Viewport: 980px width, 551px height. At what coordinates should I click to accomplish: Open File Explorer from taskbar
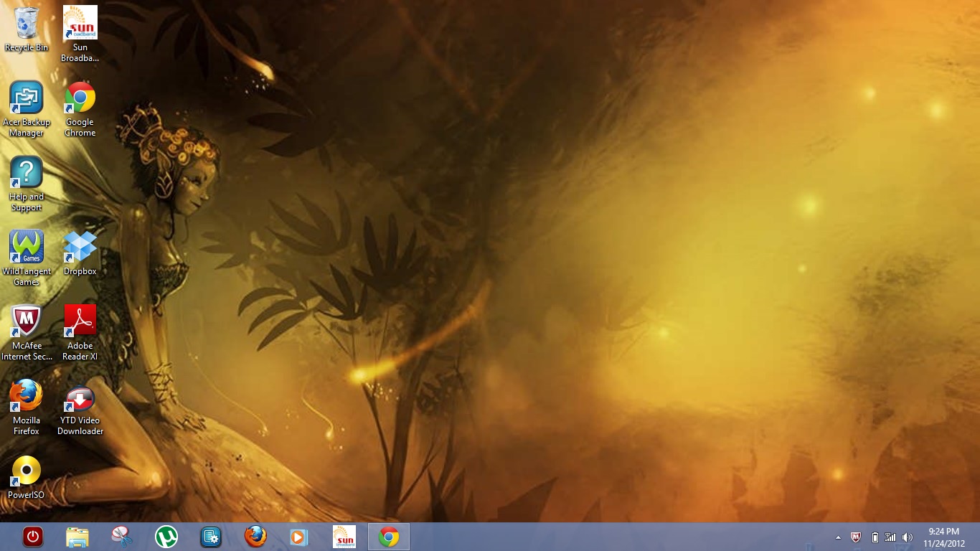pyautogui.click(x=77, y=537)
